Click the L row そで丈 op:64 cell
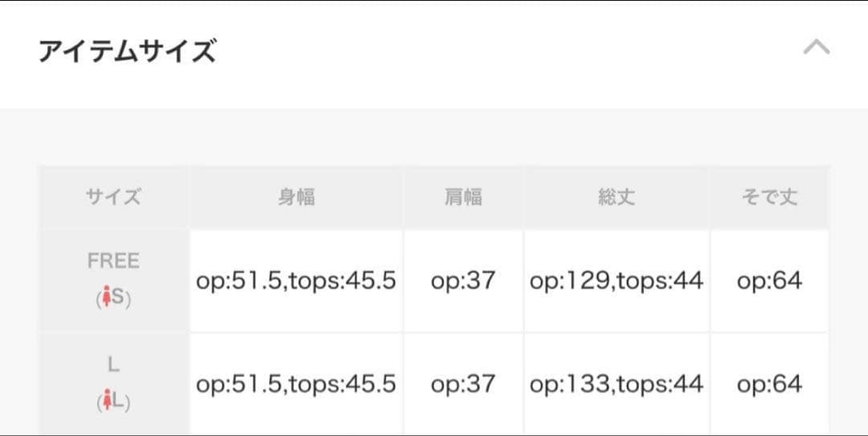This screenshot has height=436, width=868. tap(769, 385)
